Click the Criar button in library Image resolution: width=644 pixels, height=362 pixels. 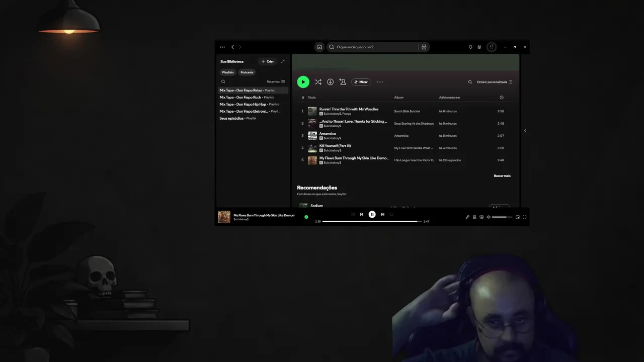point(267,61)
